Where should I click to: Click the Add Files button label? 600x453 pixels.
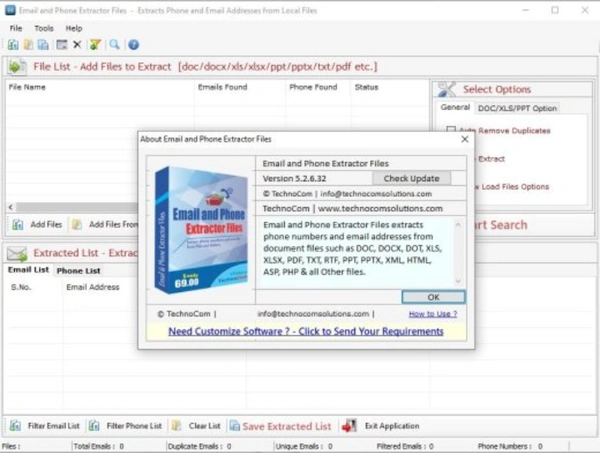click(46, 224)
